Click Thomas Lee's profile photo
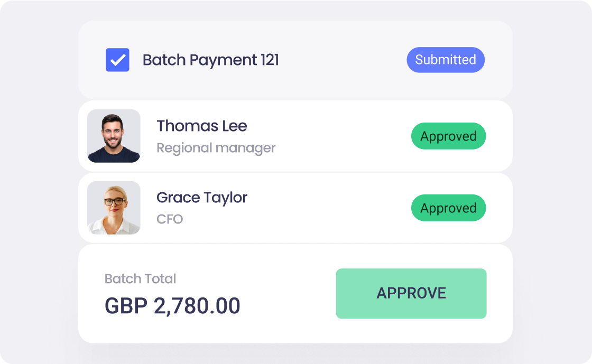 pyautogui.click(x=114, y=136)
